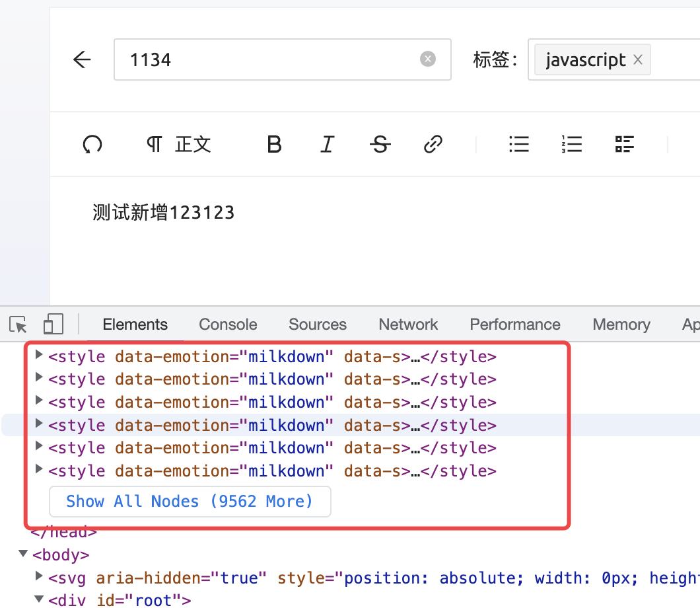
Task: Switch to the Network tab
Action: click(x=408, y=324)
